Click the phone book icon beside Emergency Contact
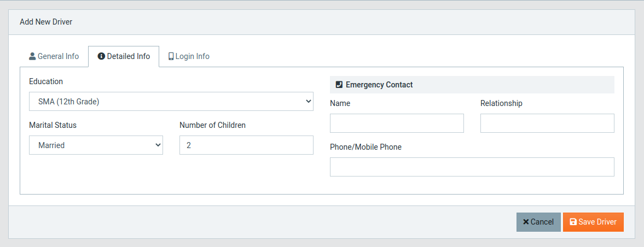 [339, 85]
